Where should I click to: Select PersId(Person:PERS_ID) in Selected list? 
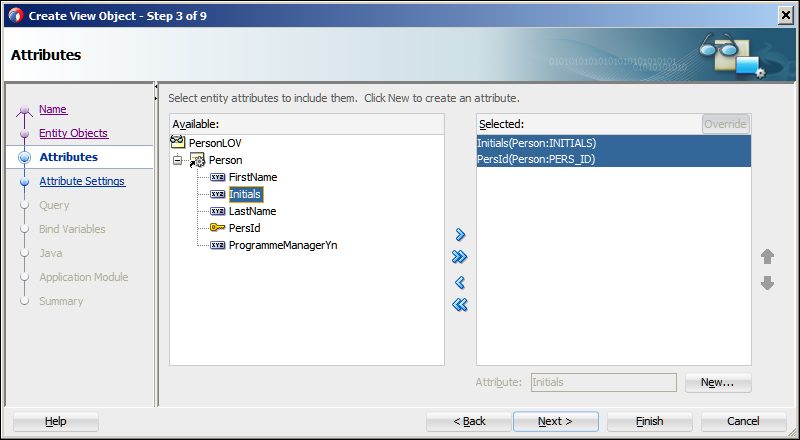tap(614, 159)
